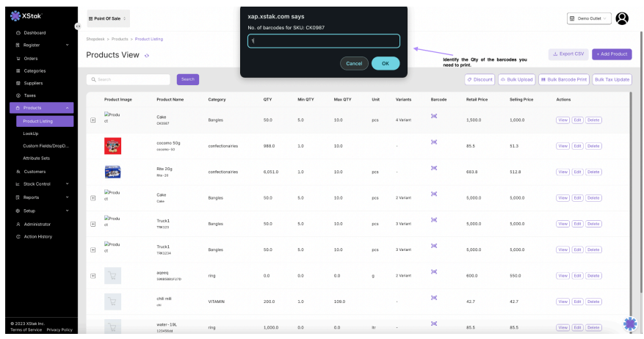Go to Action History in the sidebar
This screenshot has height=339, width=644.
coord(37,236)
